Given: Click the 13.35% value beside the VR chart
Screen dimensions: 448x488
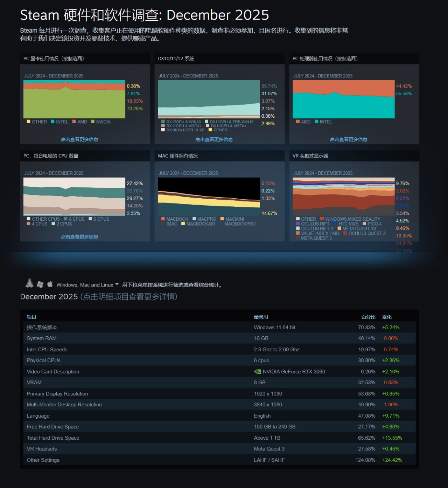Looking at the screenshot, I should [404, 236].
